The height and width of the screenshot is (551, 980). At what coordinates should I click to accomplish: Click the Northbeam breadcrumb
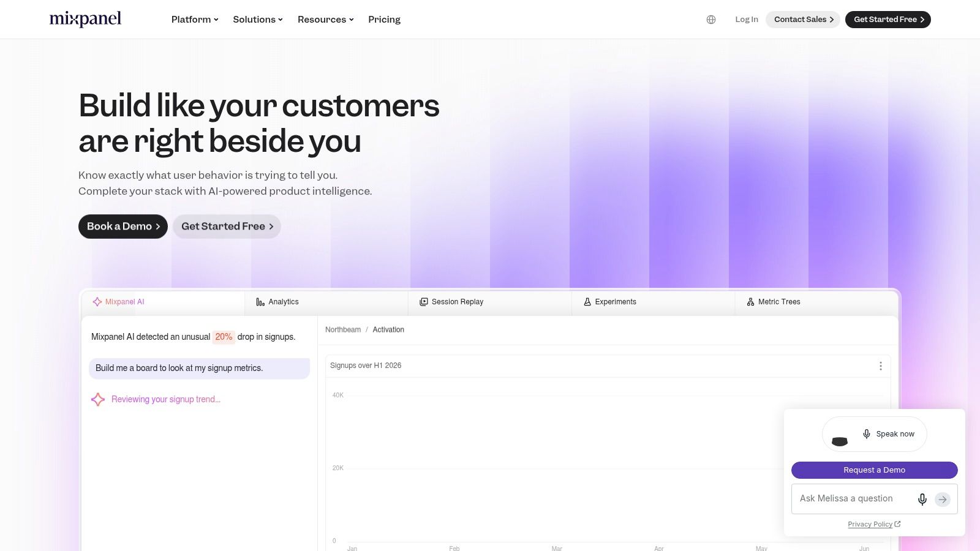pyautogui.click(x=343, y=329)
